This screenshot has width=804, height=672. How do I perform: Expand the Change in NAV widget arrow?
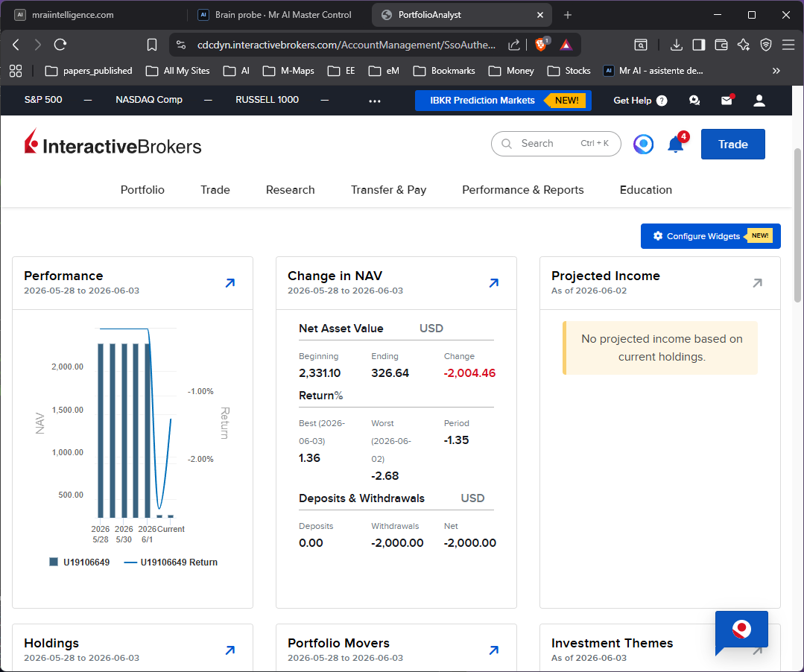click(494, 283)
